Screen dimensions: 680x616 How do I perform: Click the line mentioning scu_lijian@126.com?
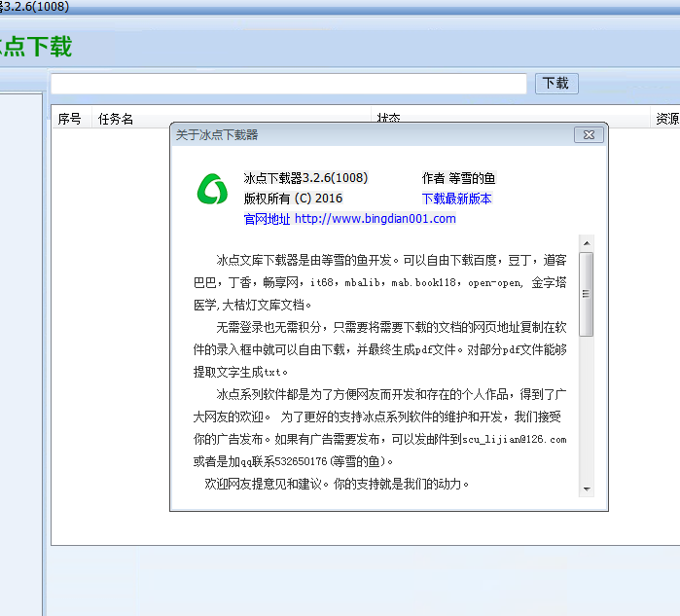click(x=380, y=440)
